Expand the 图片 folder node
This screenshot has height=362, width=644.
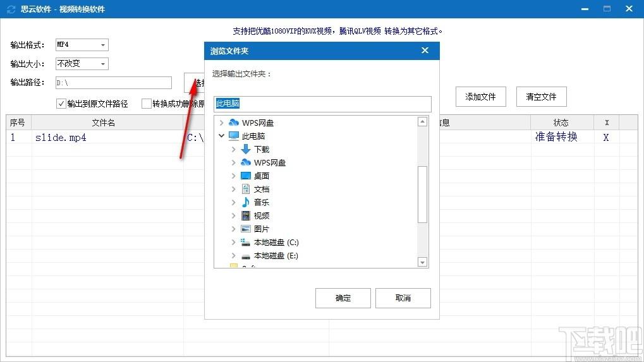pos(233,229)
